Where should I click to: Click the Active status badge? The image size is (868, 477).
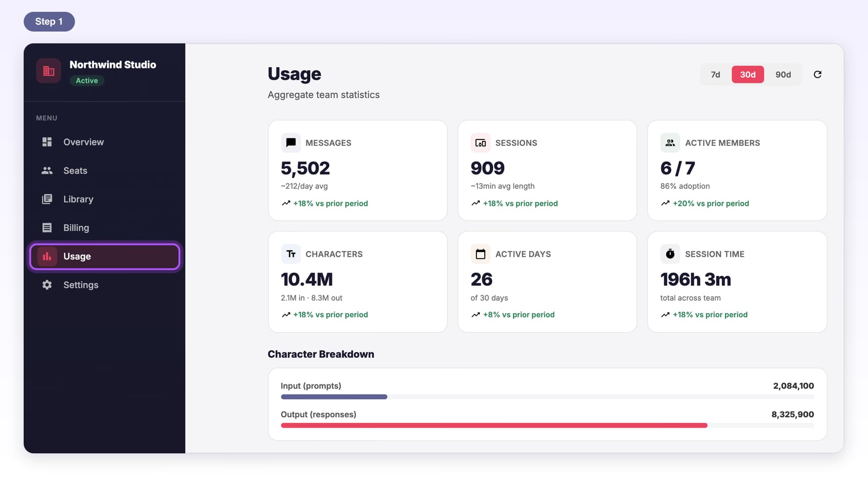(x=87, y=80)
